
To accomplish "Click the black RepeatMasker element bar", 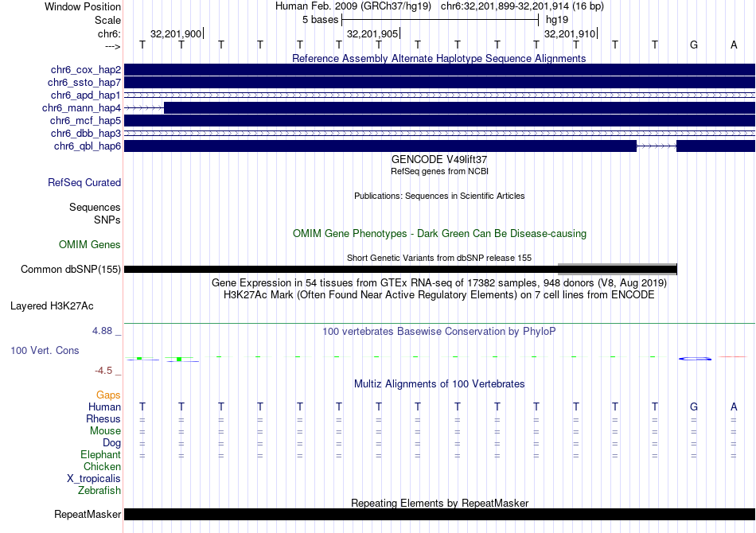I will pos(439,515).
